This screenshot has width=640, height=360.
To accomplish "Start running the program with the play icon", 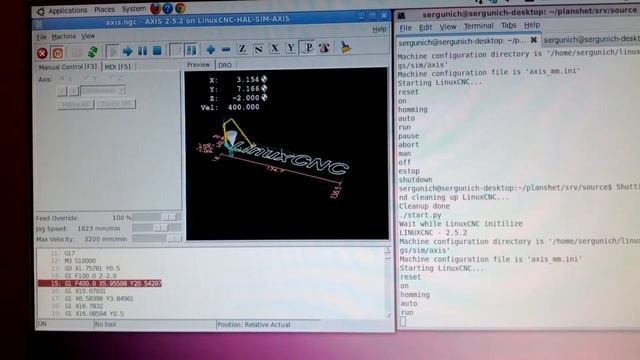I will click(x=112, y=51).
